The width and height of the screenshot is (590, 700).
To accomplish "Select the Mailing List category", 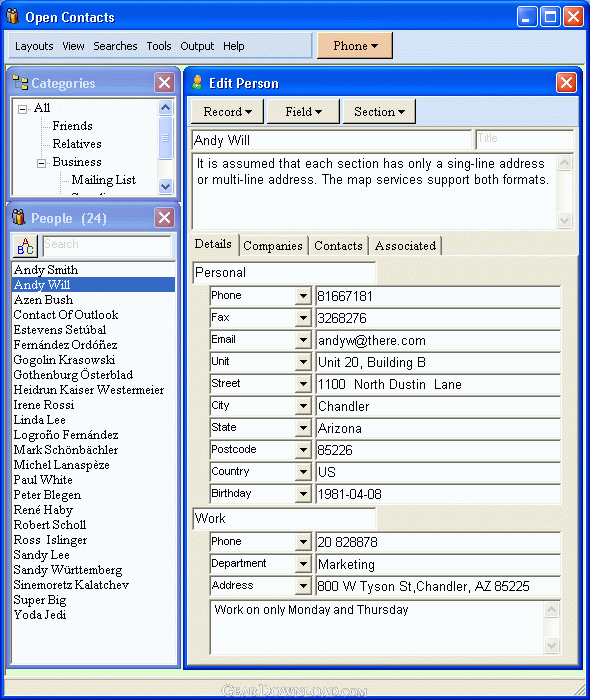I will (x=104, y=179).
